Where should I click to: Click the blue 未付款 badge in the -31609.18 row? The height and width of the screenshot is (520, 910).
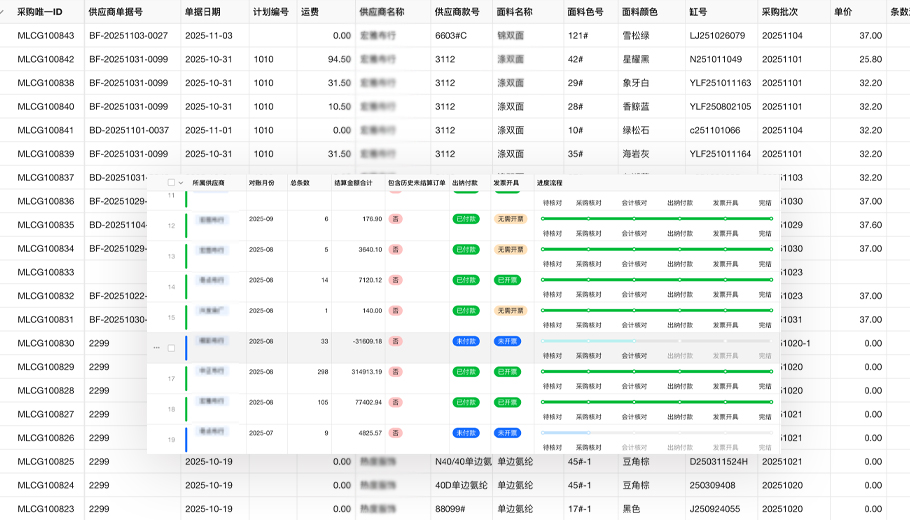pos(465,341)
